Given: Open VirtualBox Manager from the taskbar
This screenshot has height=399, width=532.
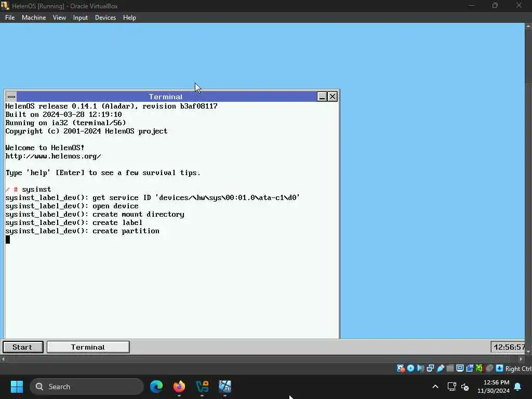Looking at the screenshot, I should coord(202,387).
